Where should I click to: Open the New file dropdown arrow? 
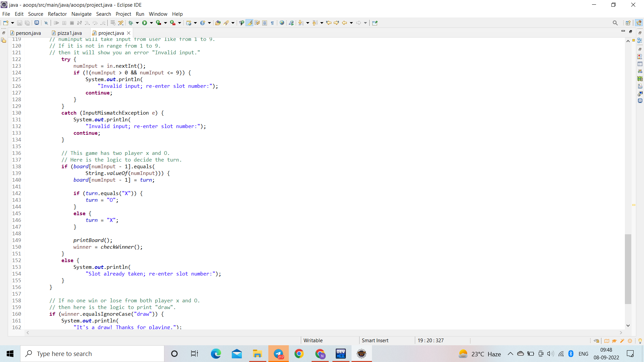point(12,23)
